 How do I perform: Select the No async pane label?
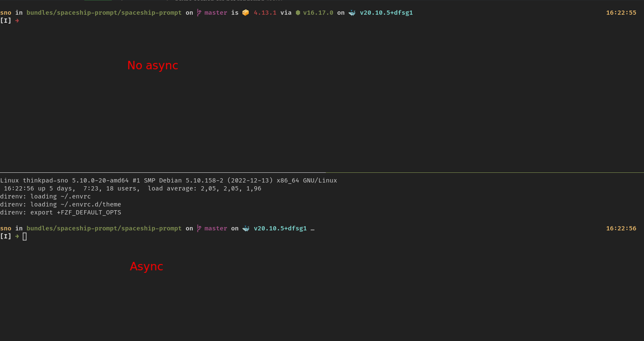pos(153,65)
